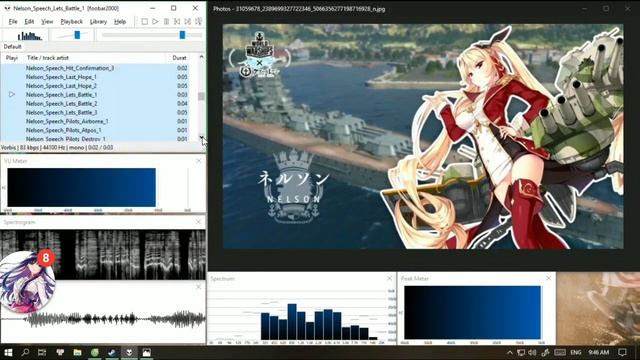
Task: Open the File menu
Action: (x=13, y=22)
